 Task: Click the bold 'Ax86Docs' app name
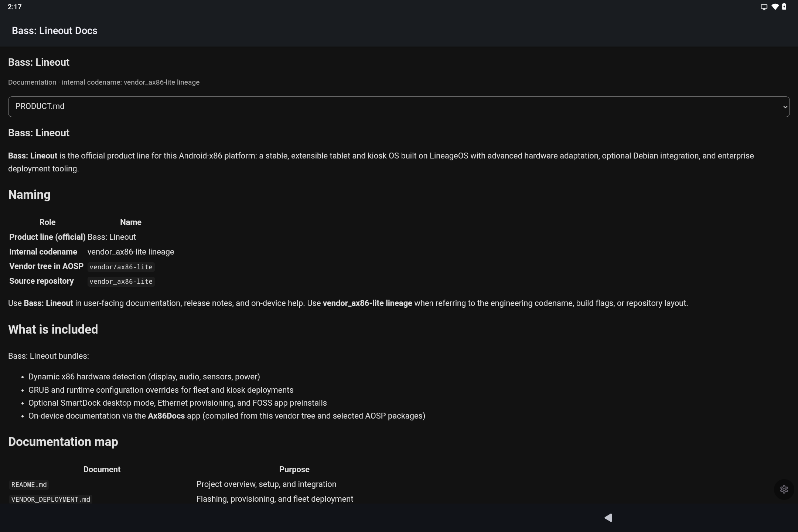pyautogui.click(x=166, y=416)
